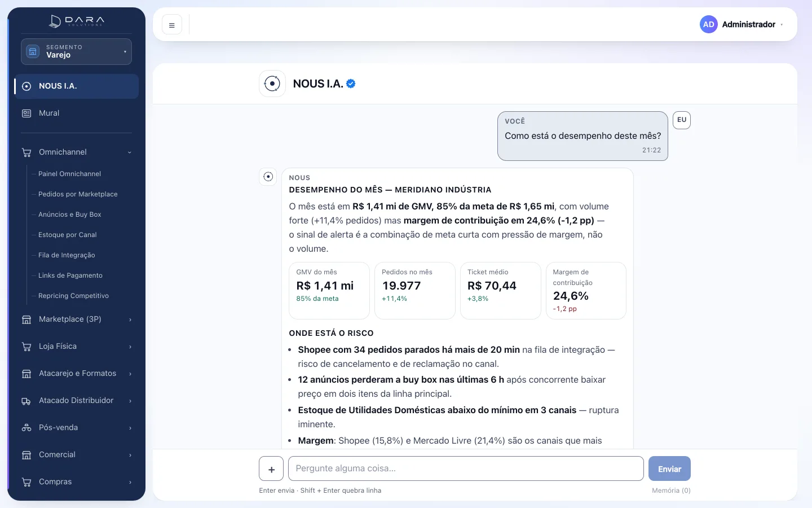Click the Loja Física cart icon

click(27, 347)
